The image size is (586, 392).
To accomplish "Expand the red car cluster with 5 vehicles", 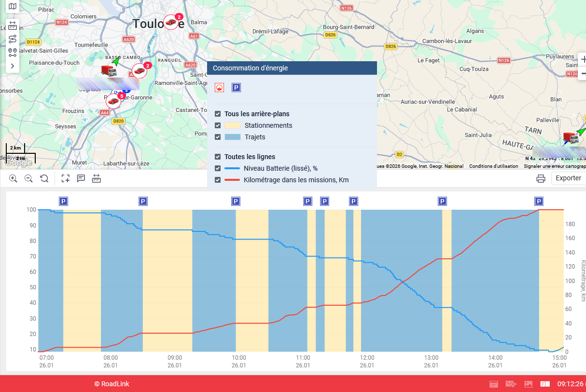I will pos(113,101).
